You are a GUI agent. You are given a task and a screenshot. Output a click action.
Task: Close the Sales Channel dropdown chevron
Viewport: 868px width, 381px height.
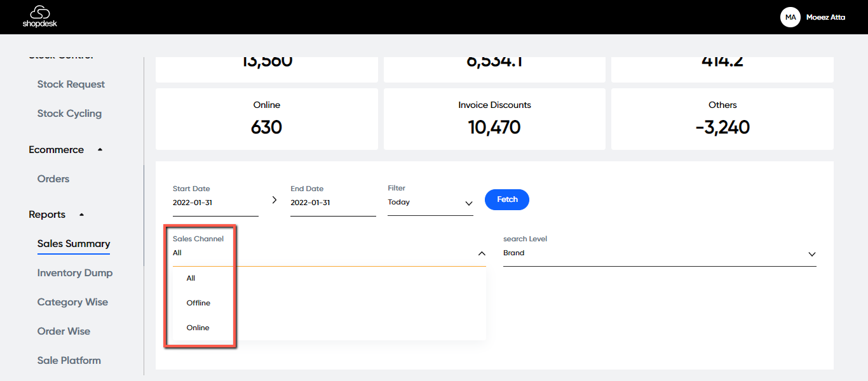point(482,253)
